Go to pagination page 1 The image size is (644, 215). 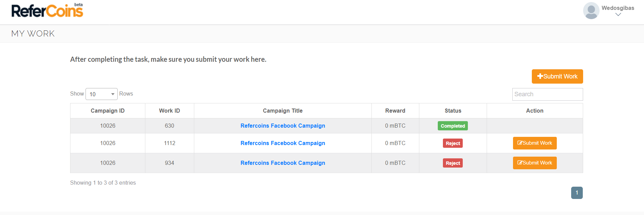coord(577,193)
